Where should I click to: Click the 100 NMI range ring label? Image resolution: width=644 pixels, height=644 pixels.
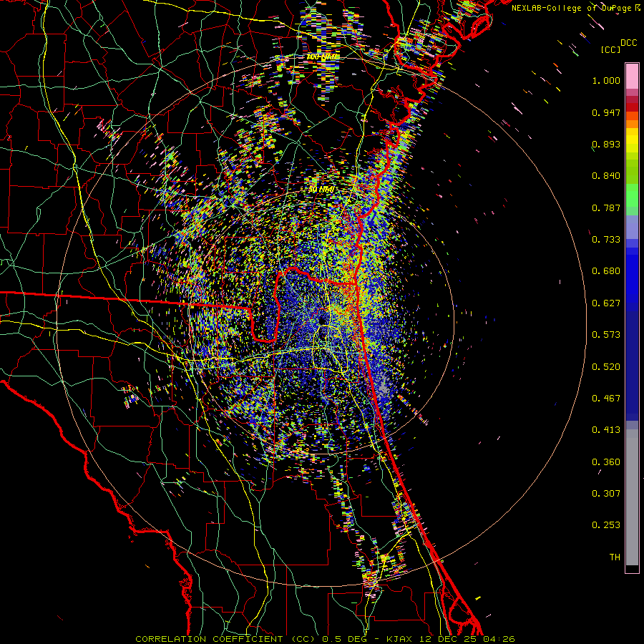323,57
